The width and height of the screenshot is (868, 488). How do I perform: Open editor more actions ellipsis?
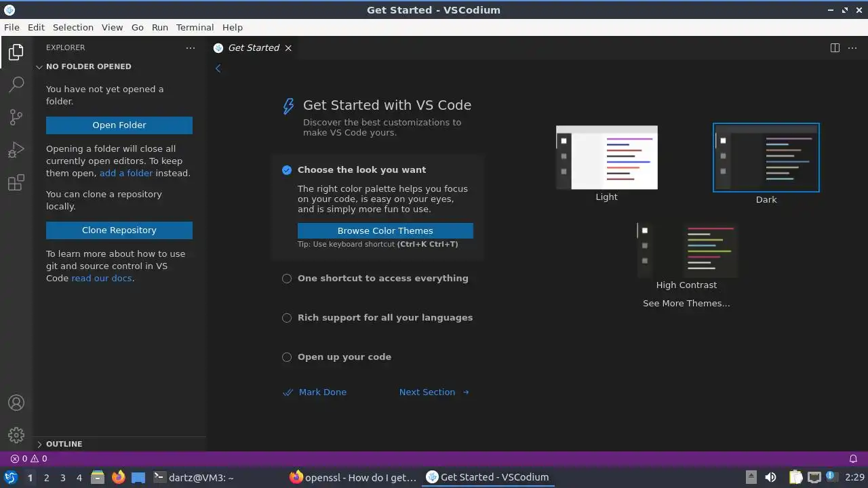point(854,48)
